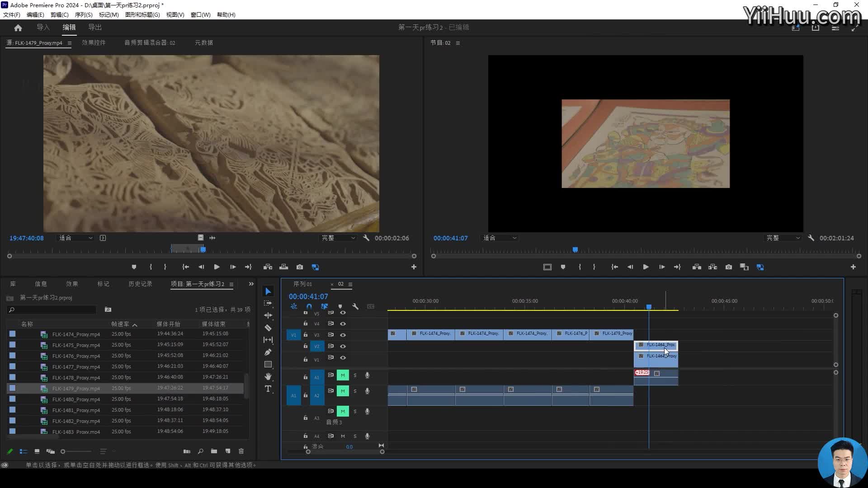Click project thumbnail zoom slider handle
The image size is (868, 488).
[x=63, y=451]
